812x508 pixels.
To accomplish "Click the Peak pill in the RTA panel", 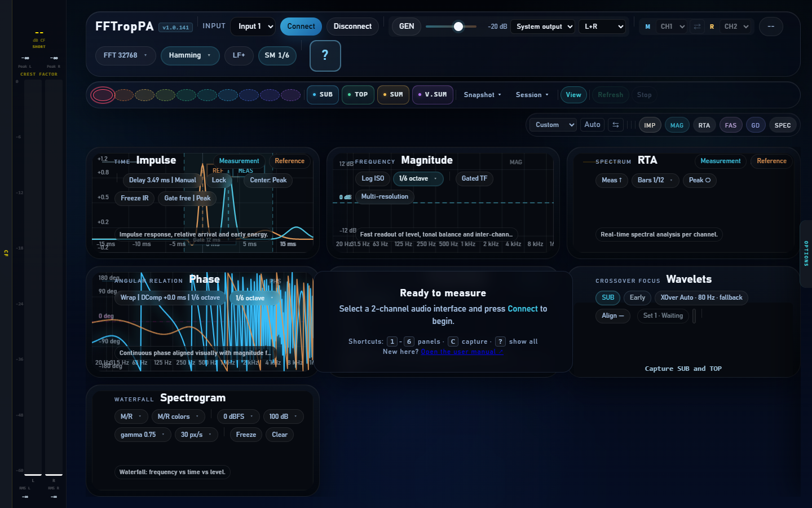I will (x=700, y=180).
